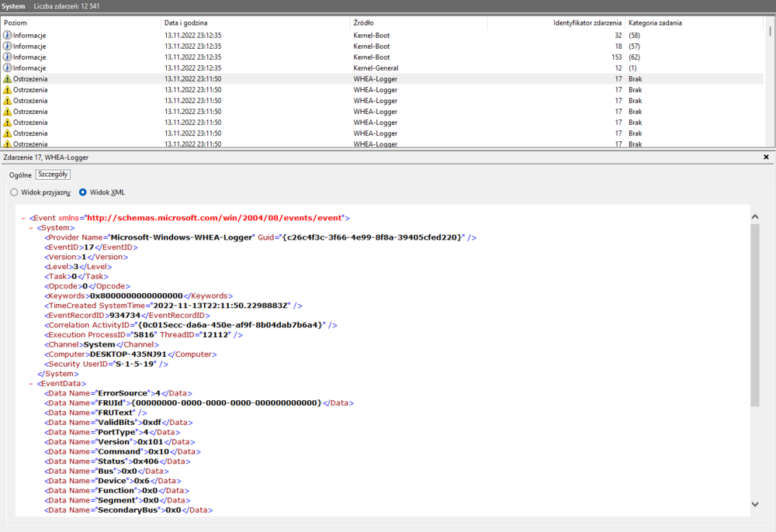This screenshot has width=776, height=532.
Task: Click the Level 3 XML line
Action: coord(78,267)
